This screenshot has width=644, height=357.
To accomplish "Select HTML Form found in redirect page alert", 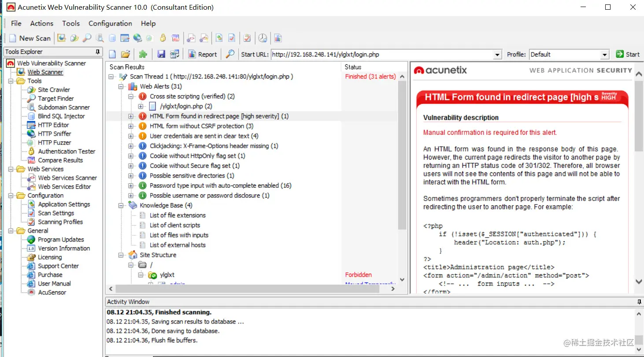I will coord(219,116).
